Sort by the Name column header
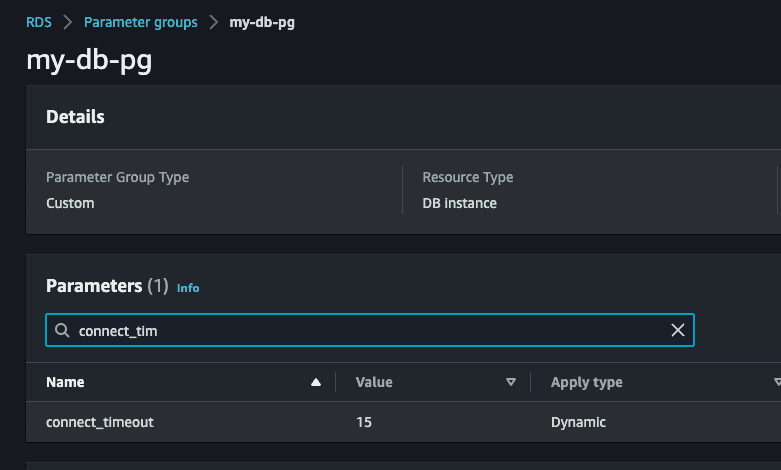The height and width of the screenshot is (470, 781). tap(66, 382)
